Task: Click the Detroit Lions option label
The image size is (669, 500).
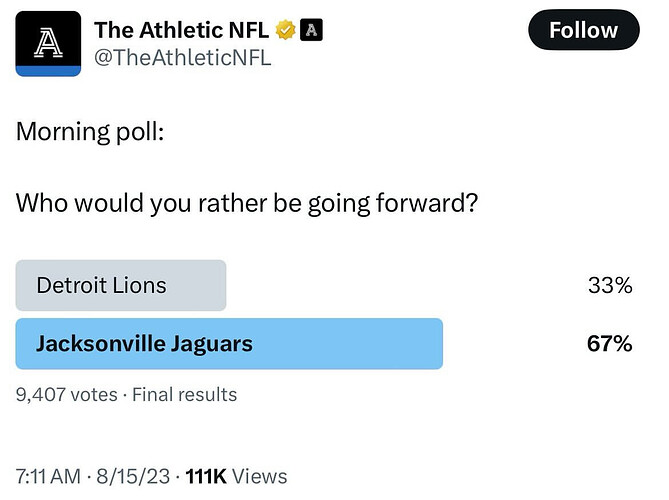Action: 102,285
